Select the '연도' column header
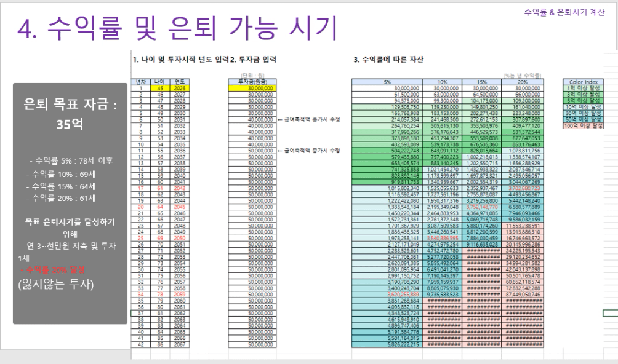The height and width of the screenshot is (364, 618). [x=180, y=82]
